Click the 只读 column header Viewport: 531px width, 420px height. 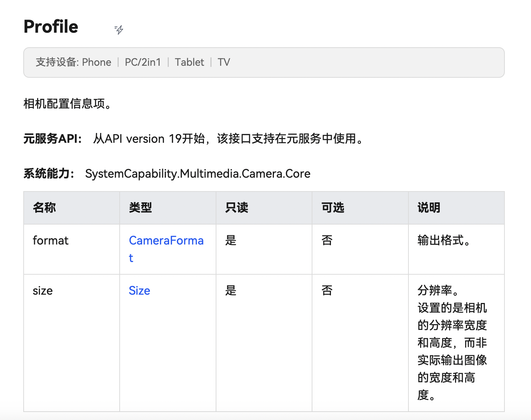236,208
